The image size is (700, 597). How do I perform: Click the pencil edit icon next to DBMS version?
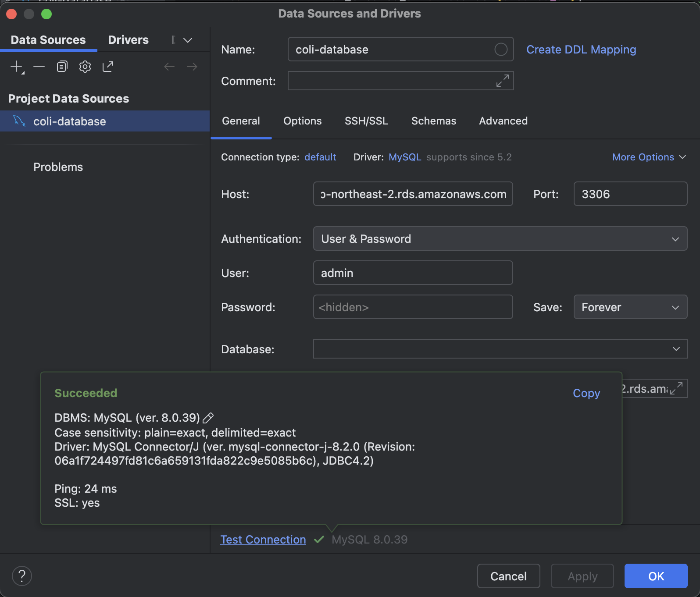(x=208, y=418)
